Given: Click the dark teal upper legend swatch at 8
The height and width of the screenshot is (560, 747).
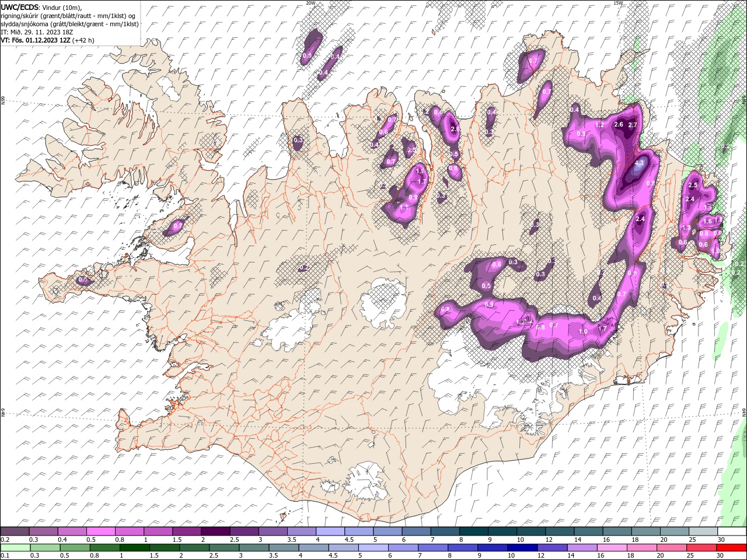Looking at the screenshot, I should [474, 531].
